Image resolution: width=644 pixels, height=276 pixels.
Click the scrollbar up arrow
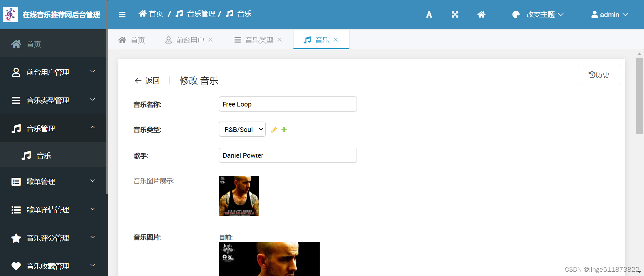pos(639,54)
